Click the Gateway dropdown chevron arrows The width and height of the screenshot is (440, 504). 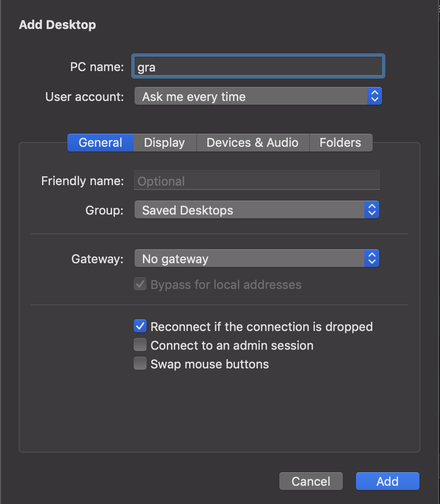click(x=372, y=258)
